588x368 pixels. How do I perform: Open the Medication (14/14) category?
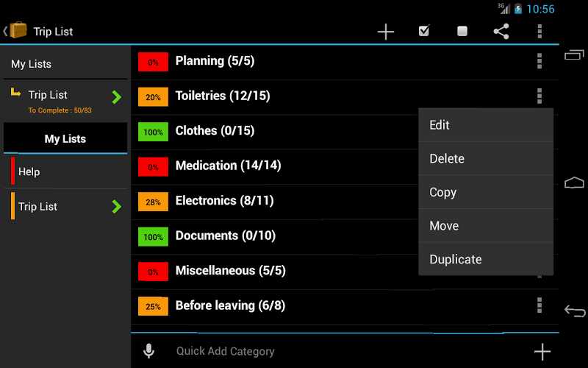pos(229,166)
